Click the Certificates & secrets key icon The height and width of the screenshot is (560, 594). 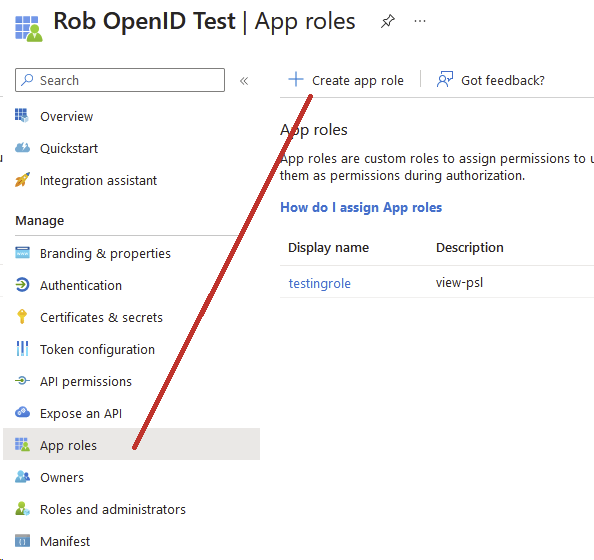(22, 316)
